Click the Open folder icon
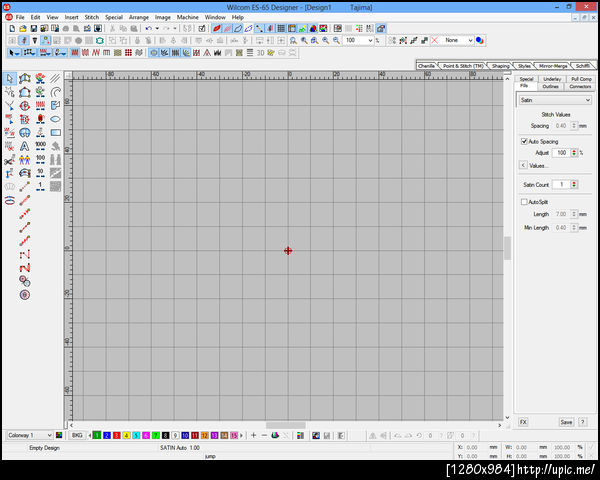 [x=23, y=28]
